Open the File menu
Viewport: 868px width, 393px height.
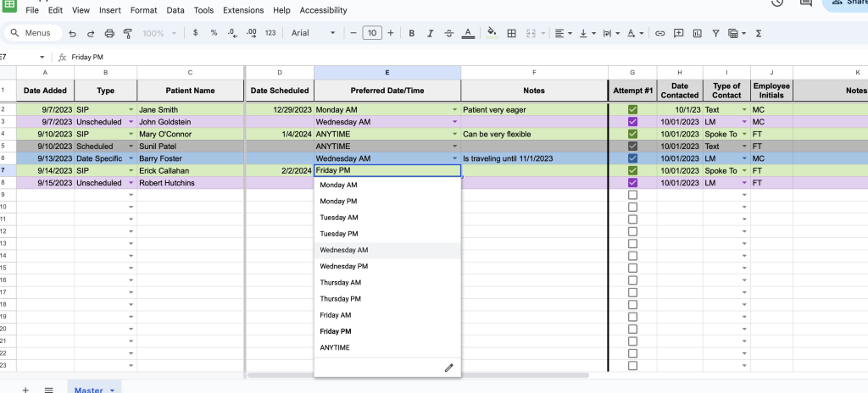pos(32,10)
